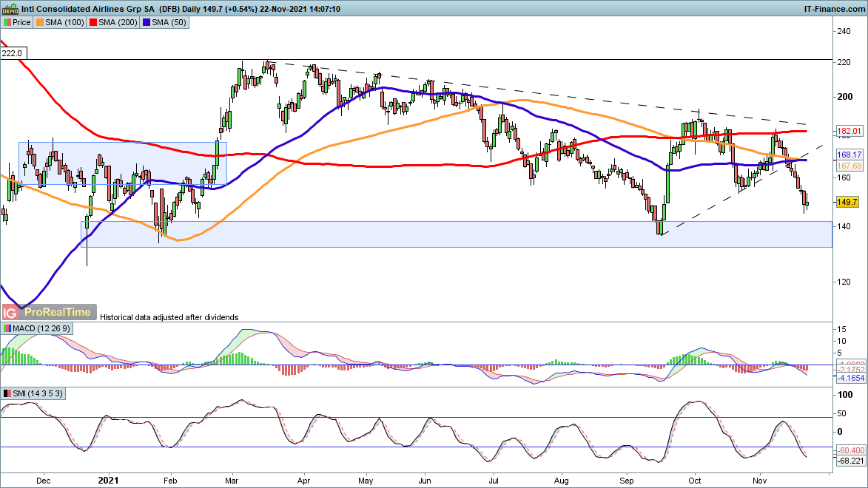Open the SMI (14 3 5 3) indicator label
The image size is (868, 488).
33,393
